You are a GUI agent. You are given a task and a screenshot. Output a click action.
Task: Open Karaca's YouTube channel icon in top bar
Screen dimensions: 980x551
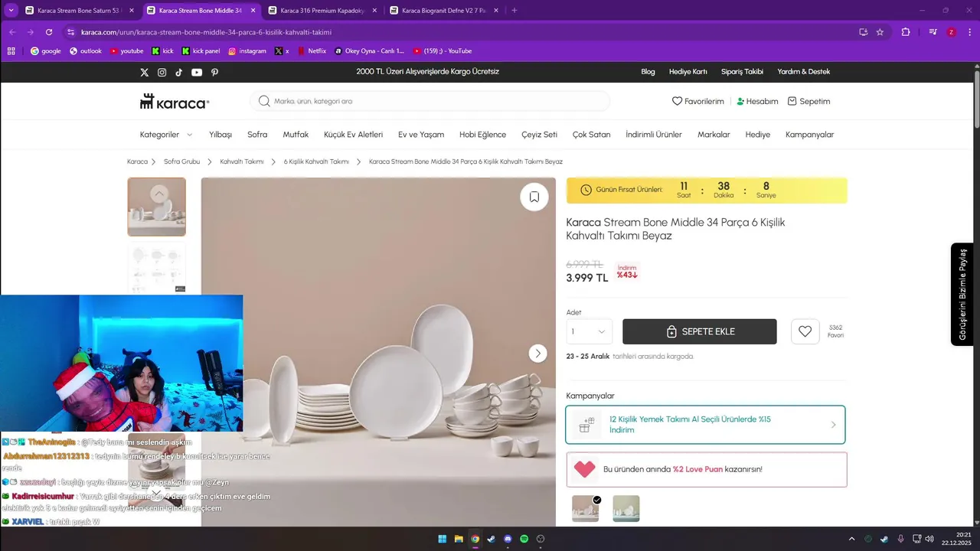[x=197, y=72]
